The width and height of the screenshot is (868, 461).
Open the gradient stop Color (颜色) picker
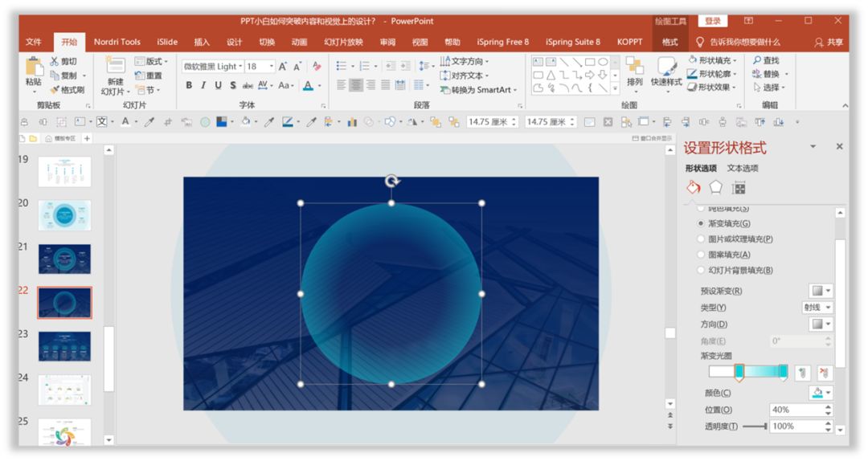point(821,393)
